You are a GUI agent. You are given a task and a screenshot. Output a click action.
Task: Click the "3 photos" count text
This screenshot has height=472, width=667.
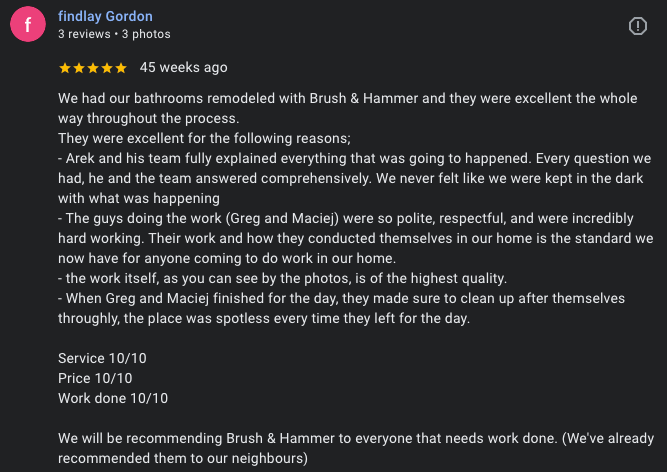[148, 34]
